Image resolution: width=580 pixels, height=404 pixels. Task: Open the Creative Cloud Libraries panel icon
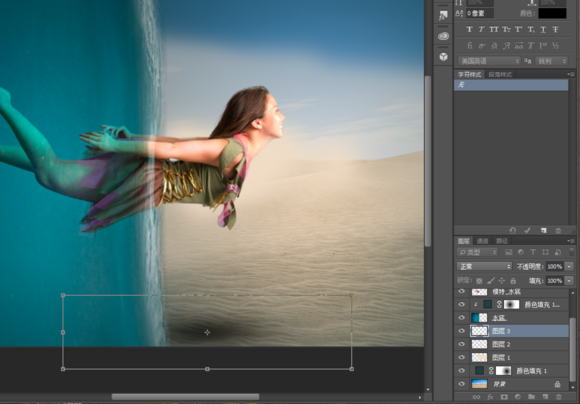(443, 36)
